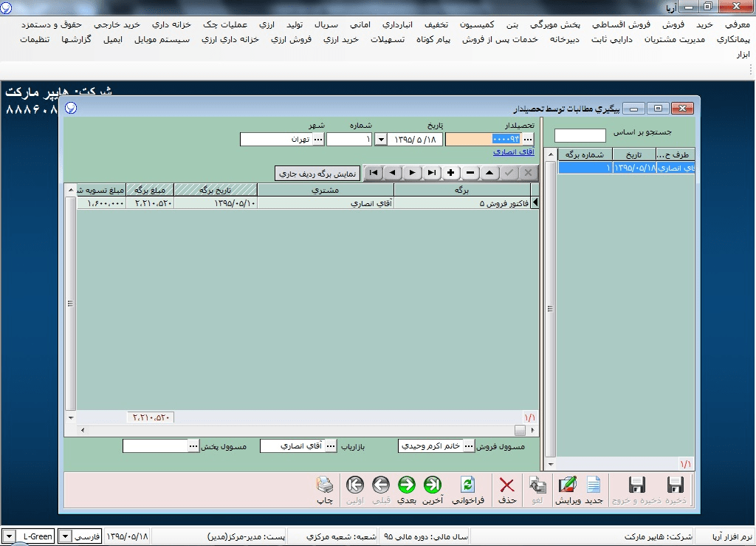Click the city (شهر) lookup ellipsis button
Screen dimensions: 756x546
click(x=318, y=139)
